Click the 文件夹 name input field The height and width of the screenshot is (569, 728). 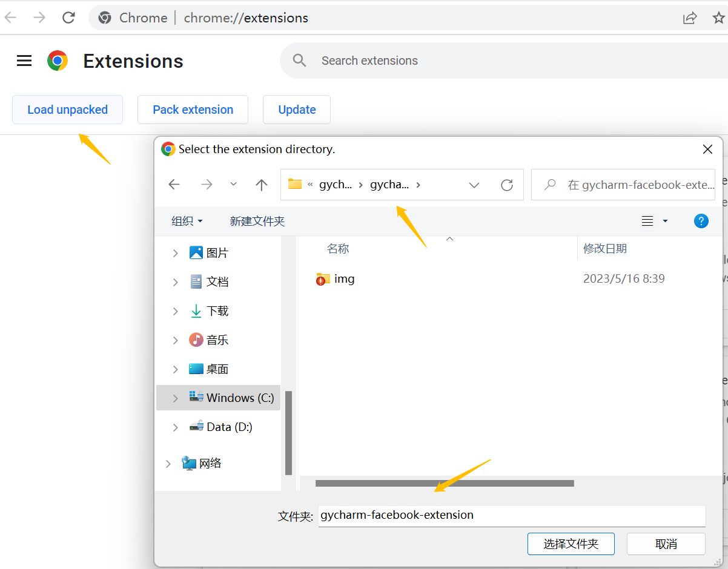tap(512, 516)
